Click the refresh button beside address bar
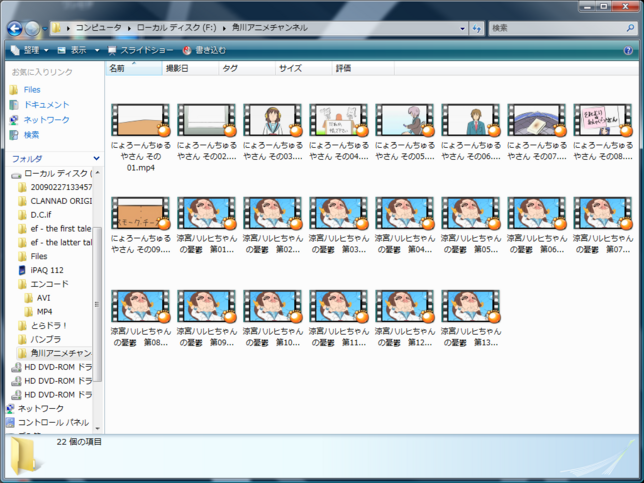 [x=476, y=28]
